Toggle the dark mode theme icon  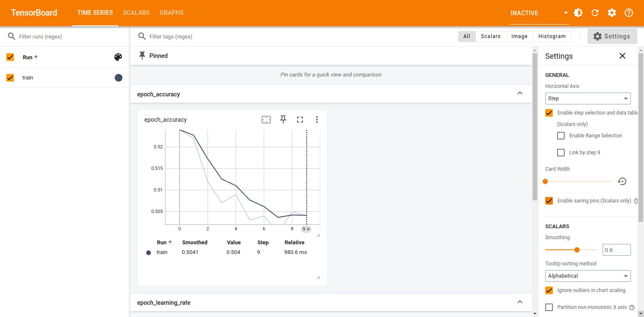[578, 13]
